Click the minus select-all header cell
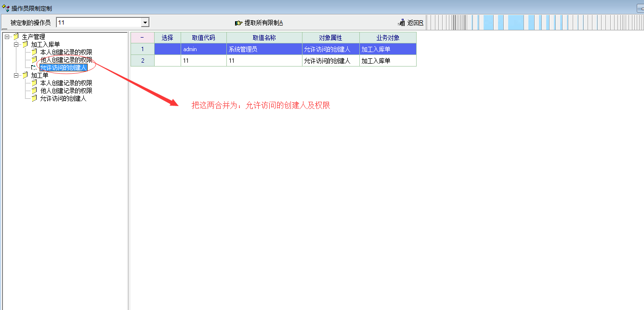The image size is (644, 310). pyautogui.click(x=142, y=38)
